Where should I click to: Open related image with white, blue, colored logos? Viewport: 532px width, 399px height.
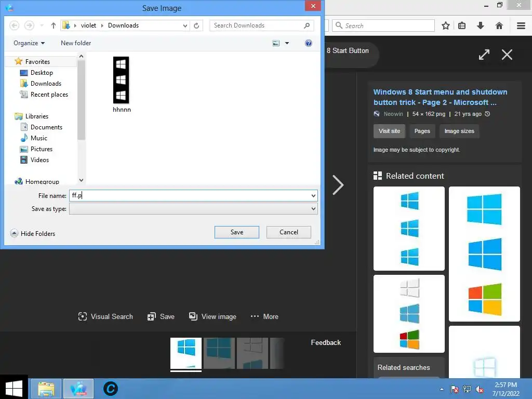click(409, 314)
